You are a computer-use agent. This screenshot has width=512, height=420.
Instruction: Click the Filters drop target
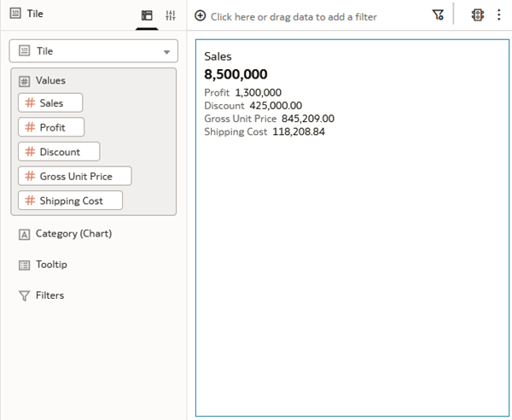click(x=49, y=295)
